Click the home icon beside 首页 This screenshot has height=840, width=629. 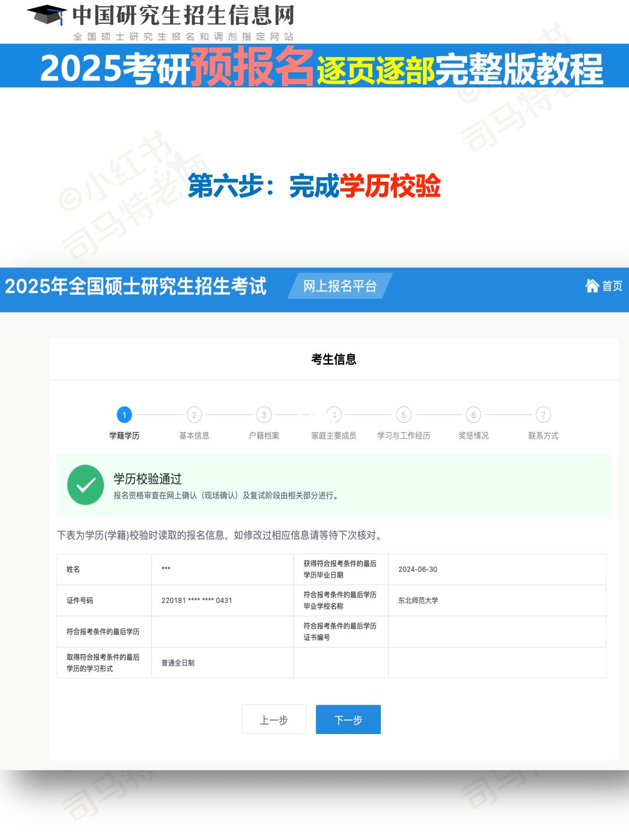point(592,285)
